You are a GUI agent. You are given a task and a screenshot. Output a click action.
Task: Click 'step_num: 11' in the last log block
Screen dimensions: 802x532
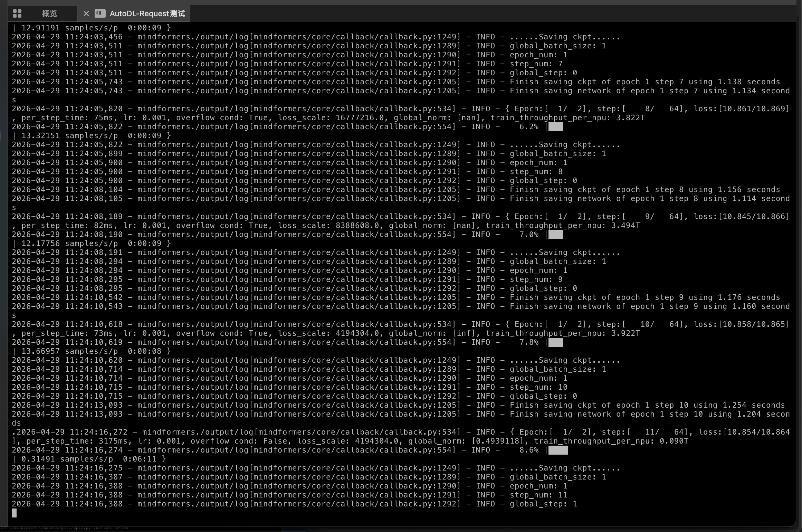coord(538,495)
